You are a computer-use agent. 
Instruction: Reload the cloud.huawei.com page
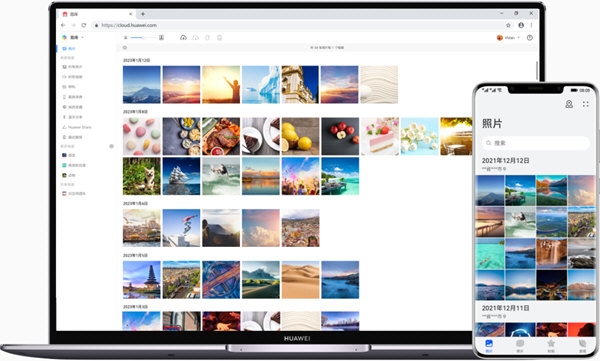click(84, 25)
